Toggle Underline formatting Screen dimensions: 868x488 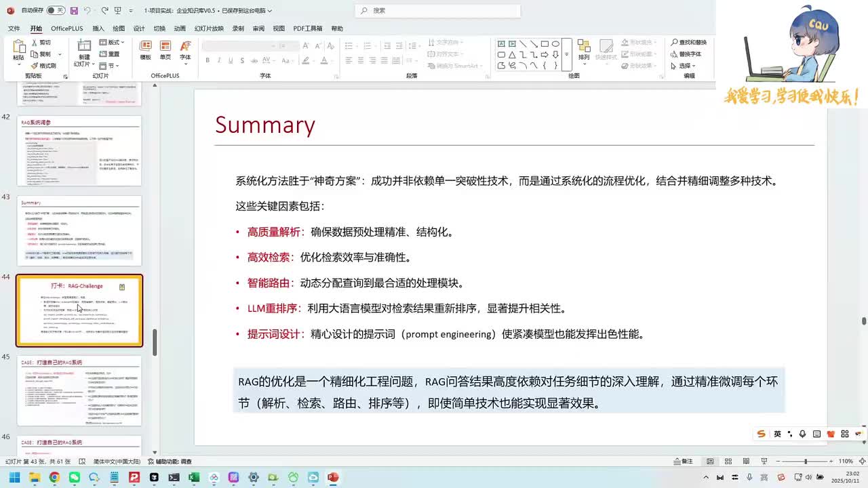click(231, 60)
